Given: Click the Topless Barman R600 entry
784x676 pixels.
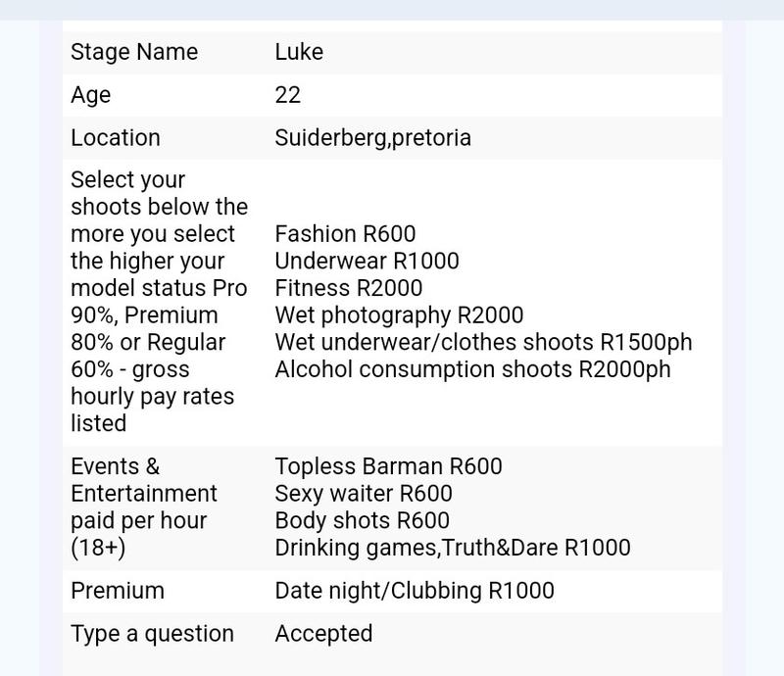Looking at the screenshot, I should point(388,466).
